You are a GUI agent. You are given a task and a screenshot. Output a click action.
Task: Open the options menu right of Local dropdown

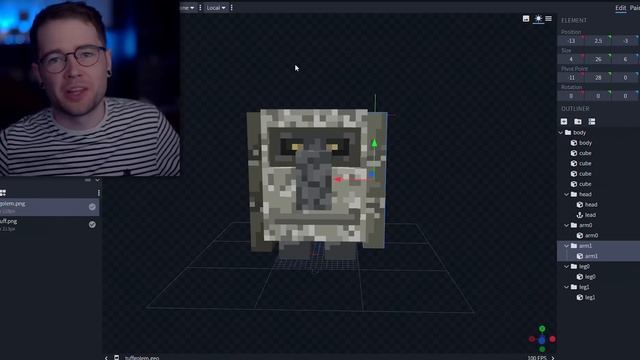(x=231, y=8)
